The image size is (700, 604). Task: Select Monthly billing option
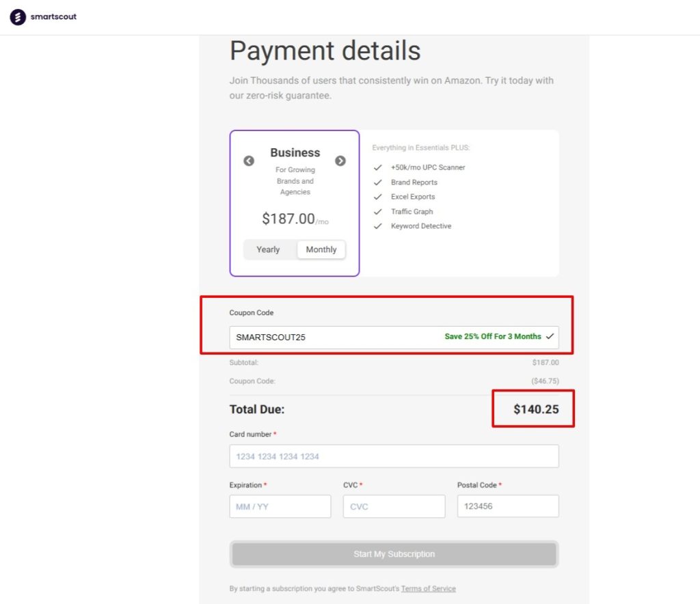pos(321,250)
